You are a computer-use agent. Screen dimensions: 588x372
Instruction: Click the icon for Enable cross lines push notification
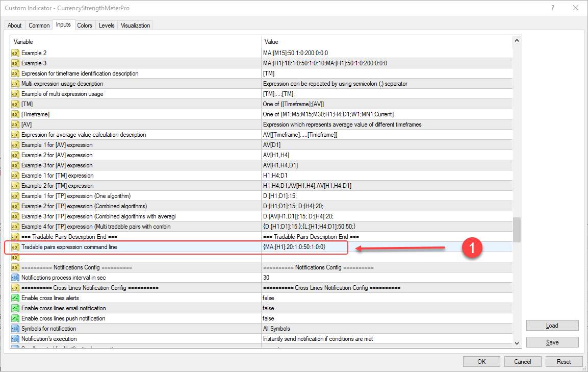click(15, 318)
